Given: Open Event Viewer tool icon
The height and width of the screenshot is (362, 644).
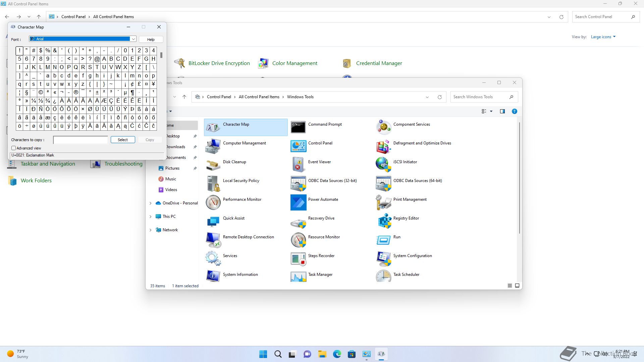Looking at the screenshot, I should [298, 165].
